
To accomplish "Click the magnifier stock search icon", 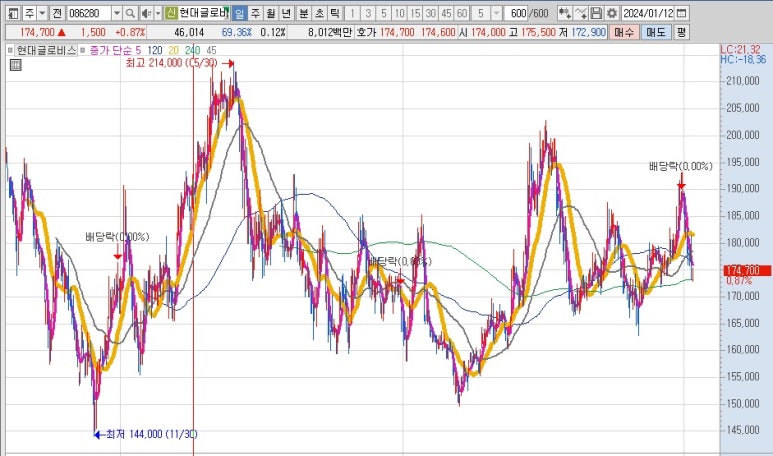I will point(132,13).
